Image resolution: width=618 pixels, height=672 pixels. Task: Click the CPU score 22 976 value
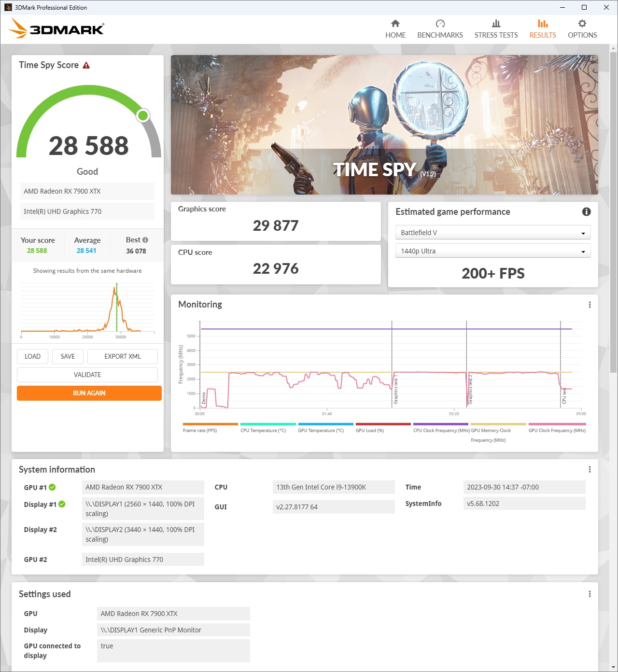pyautogui.click(x=276, y=268)
